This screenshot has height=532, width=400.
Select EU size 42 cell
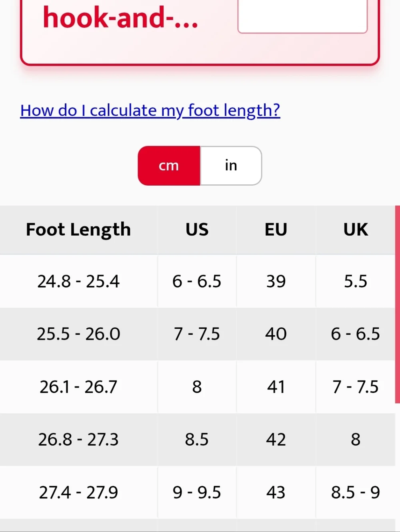[276, 440]
